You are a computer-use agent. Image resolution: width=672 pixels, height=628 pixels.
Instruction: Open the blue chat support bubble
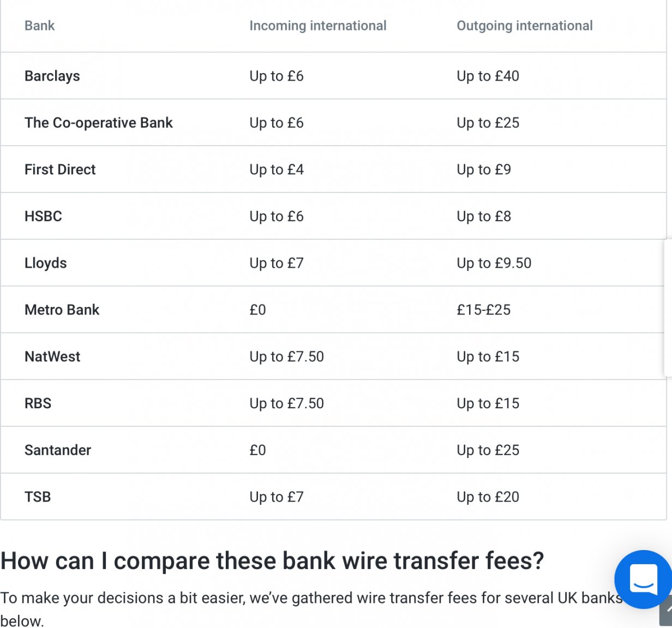click(x=644, y=579)
